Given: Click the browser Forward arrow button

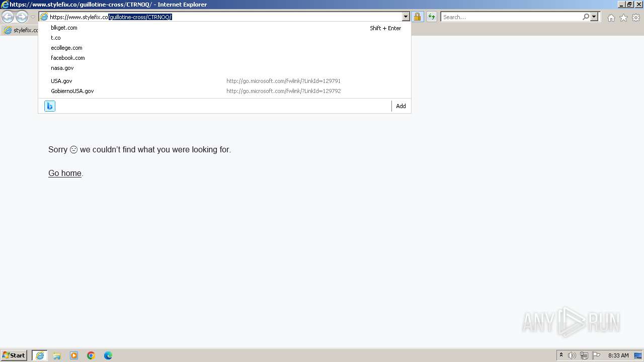Looking at the screenshot, I should tap(22, 17).
